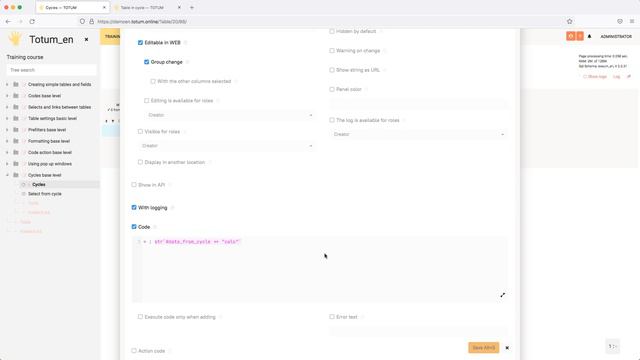Tick the Hidden by default checkbox
The height and width of the screenshot is (360, 640).
(x=332, y=31)
